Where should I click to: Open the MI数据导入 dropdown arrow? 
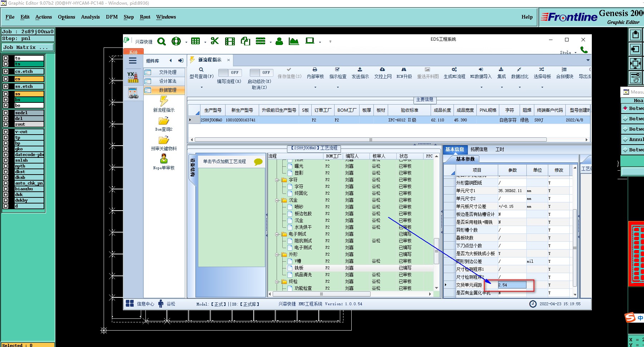pyautogui.click(x=481, y=87)
